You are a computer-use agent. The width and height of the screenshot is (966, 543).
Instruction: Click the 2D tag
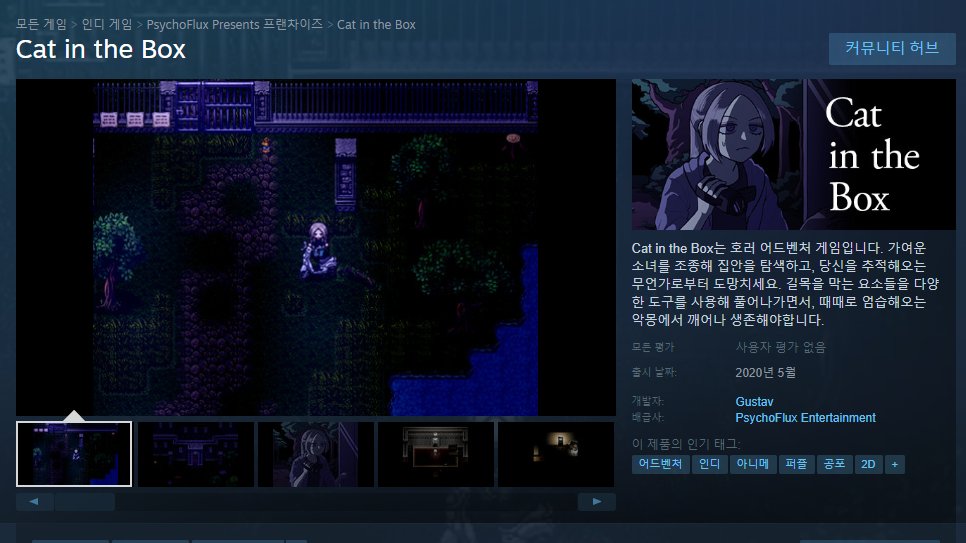(868, 464)
